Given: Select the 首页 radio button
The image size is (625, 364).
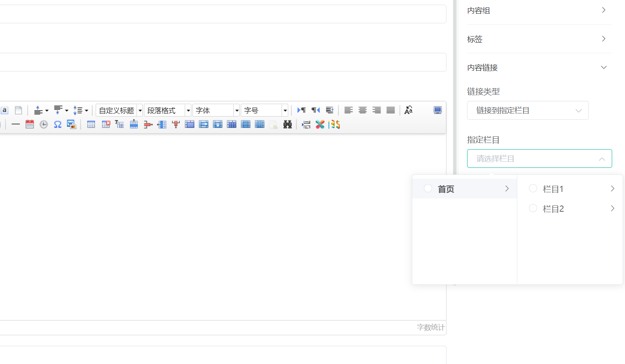Looking at the screenshot, I should point(428,188).
